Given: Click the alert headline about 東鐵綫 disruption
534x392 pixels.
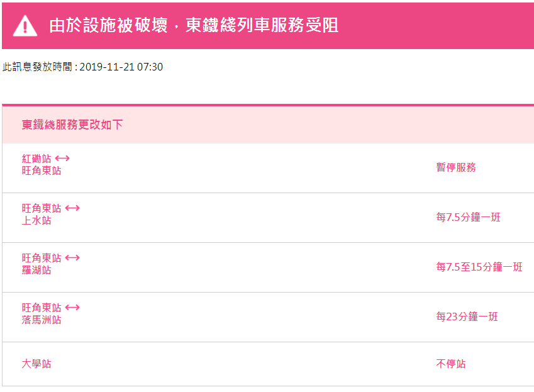Looking at the screenshot, I should 194,25.
